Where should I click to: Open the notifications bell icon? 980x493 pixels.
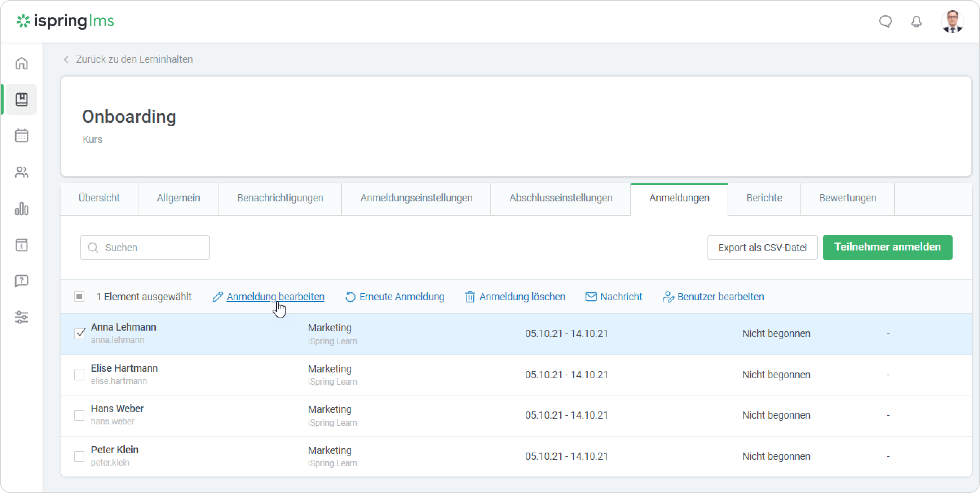click(917, 22)
